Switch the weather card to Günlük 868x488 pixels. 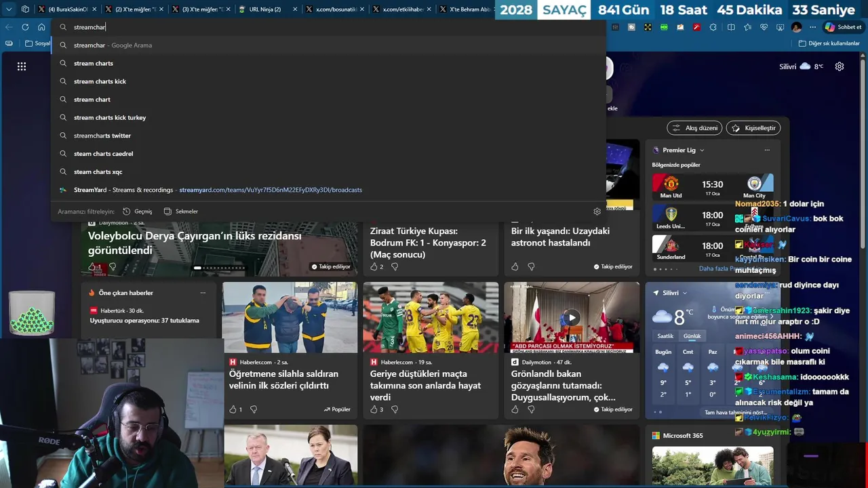[692, 336]
